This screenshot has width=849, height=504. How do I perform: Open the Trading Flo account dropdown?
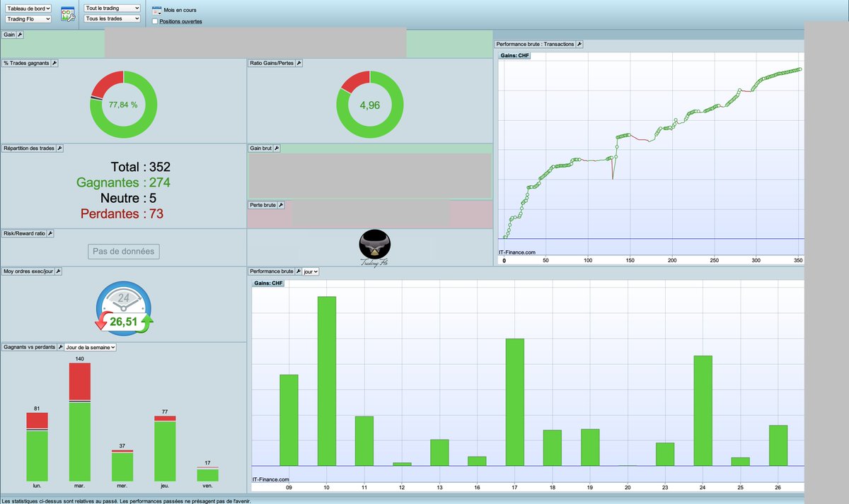pos(28,19)
